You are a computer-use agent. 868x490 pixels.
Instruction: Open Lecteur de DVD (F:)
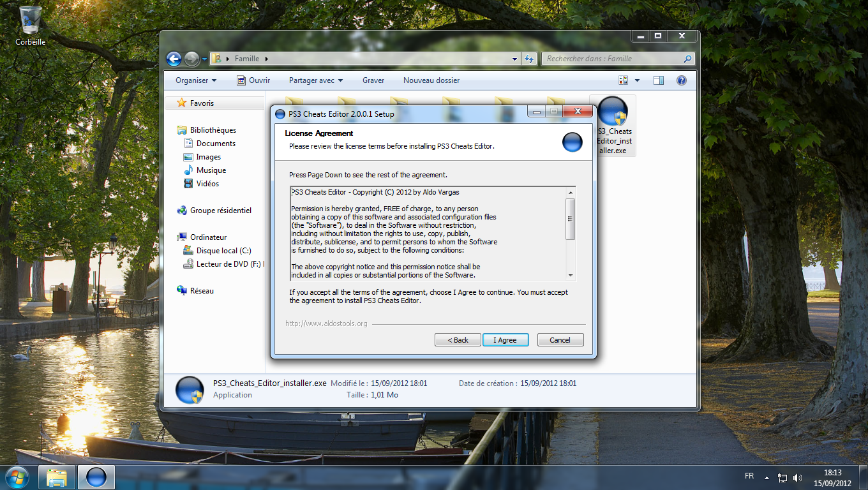pos(223,264)
